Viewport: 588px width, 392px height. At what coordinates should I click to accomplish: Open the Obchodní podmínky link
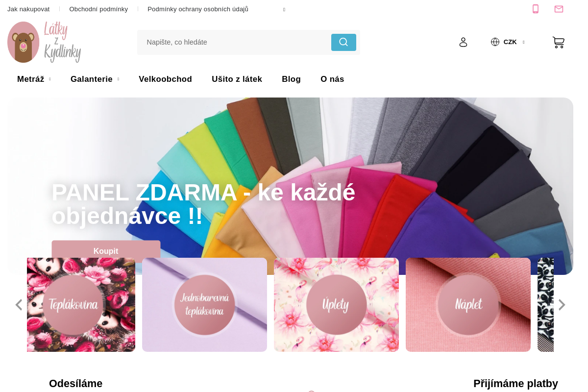click(98, 9)
